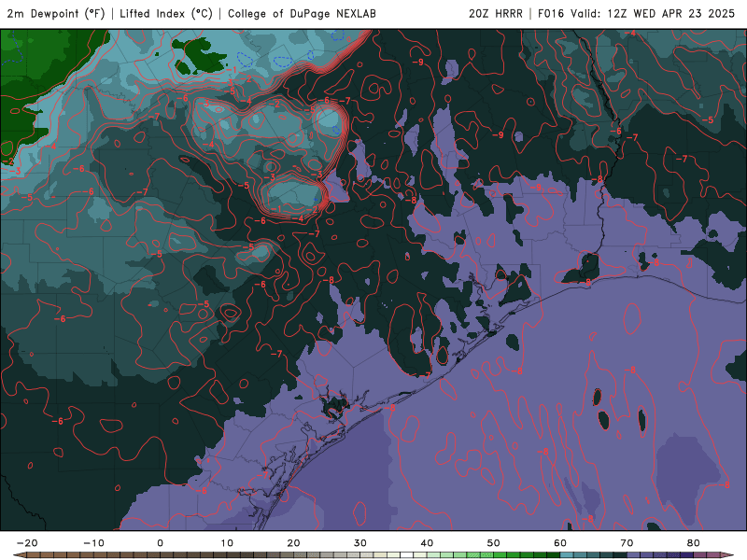747x560 pixels.
Task: Click the 50 label on the color scale
Action: [494, 543]
